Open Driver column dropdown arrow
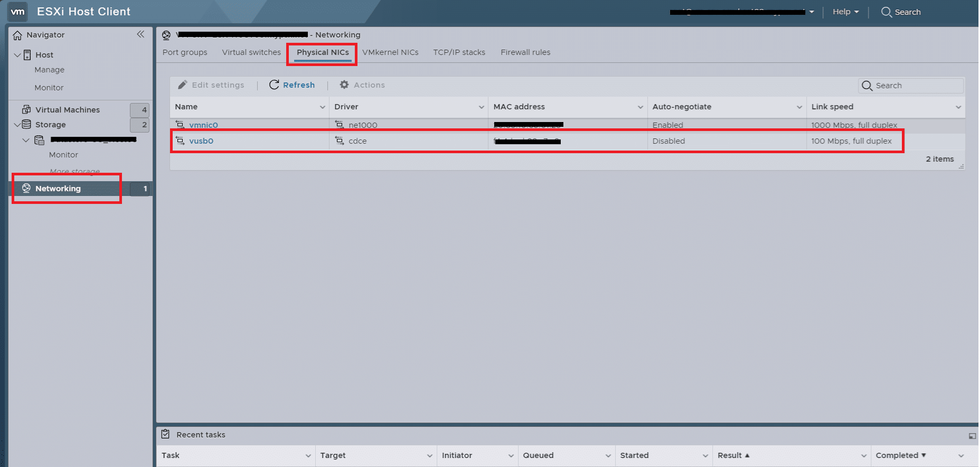 (482, 107)
